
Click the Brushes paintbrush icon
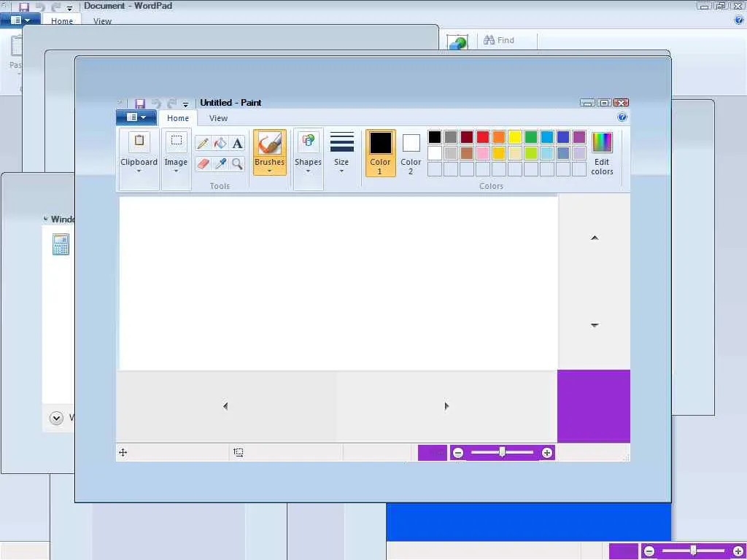270,143
